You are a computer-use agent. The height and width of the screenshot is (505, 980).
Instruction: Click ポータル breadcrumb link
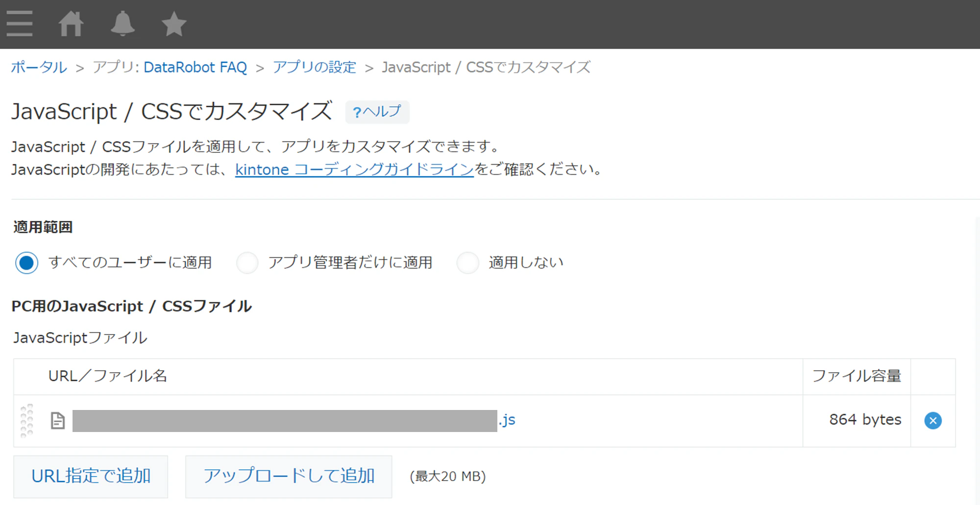point(39,67)
